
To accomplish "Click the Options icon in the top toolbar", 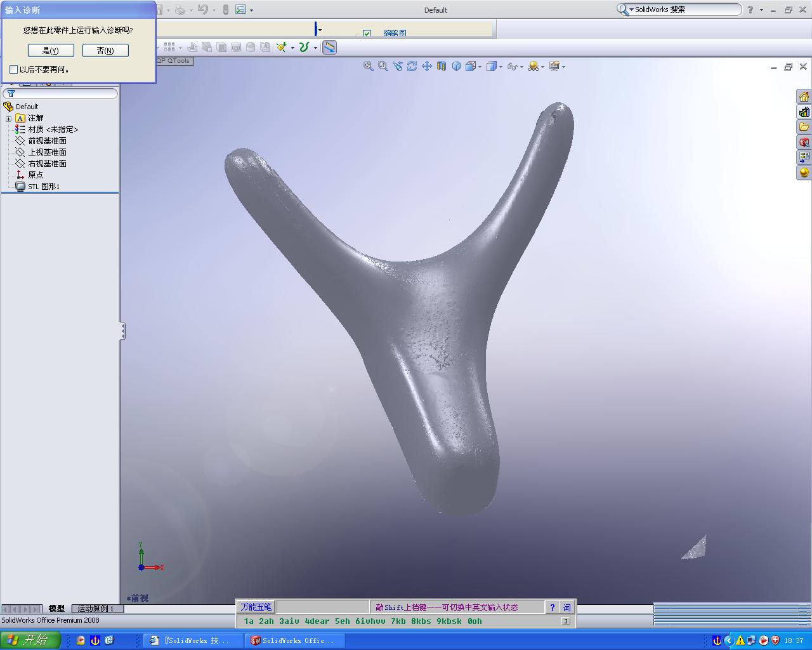I will click(x=240, y=10).
